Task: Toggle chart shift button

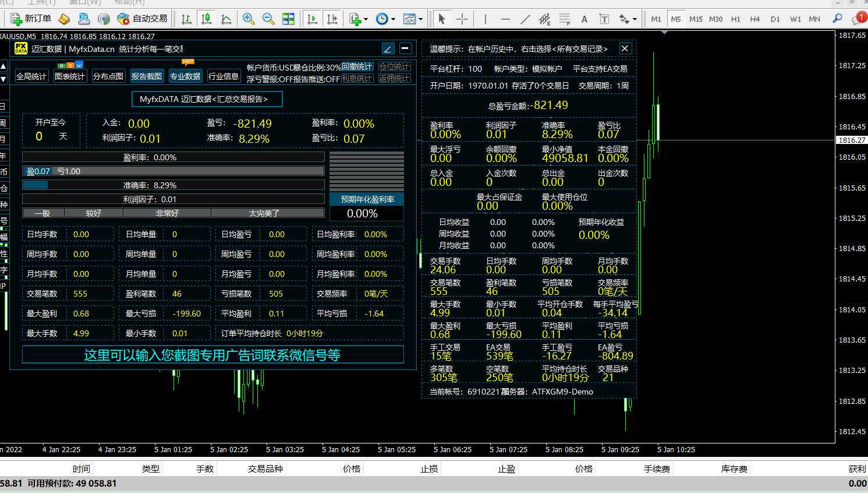Action: [332, 19]
